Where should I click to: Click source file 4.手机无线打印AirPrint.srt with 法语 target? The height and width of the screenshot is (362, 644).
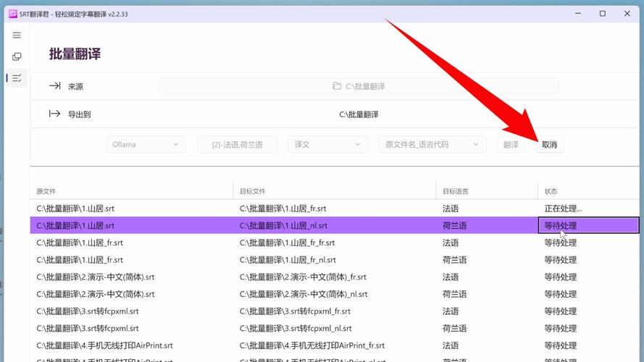[x=105, y=346]
